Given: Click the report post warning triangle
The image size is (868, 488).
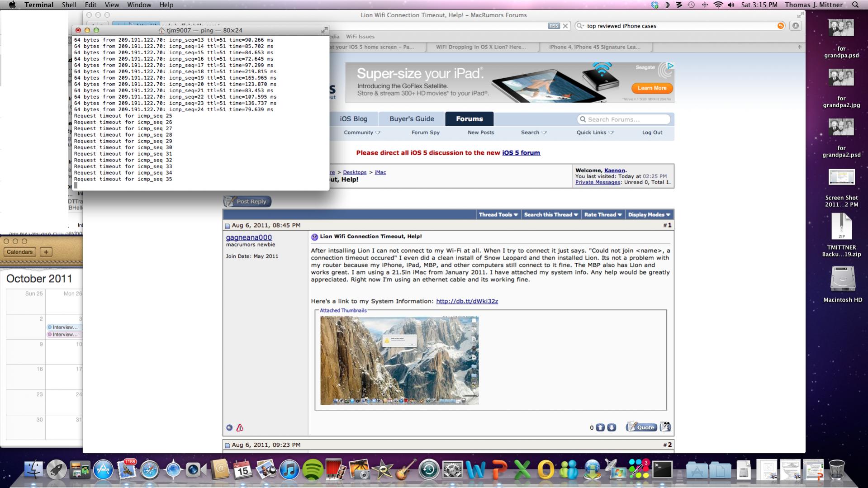Looking at the screenshot, I should point(240,427).
